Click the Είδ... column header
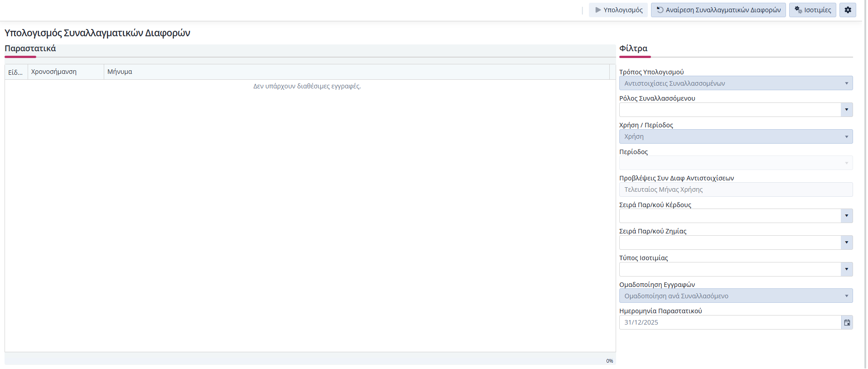 (x=16, y=72)
